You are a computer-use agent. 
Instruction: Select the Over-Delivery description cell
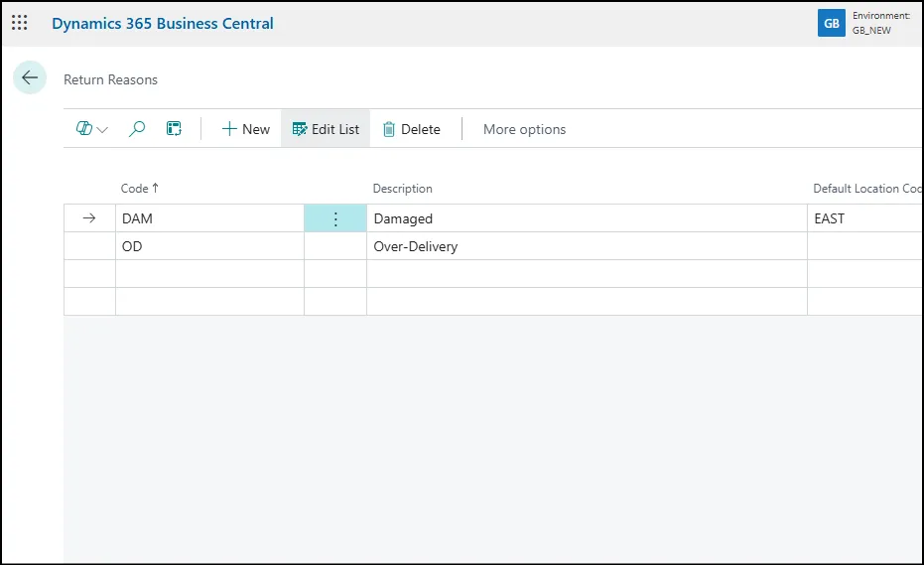tap(587, 246)
